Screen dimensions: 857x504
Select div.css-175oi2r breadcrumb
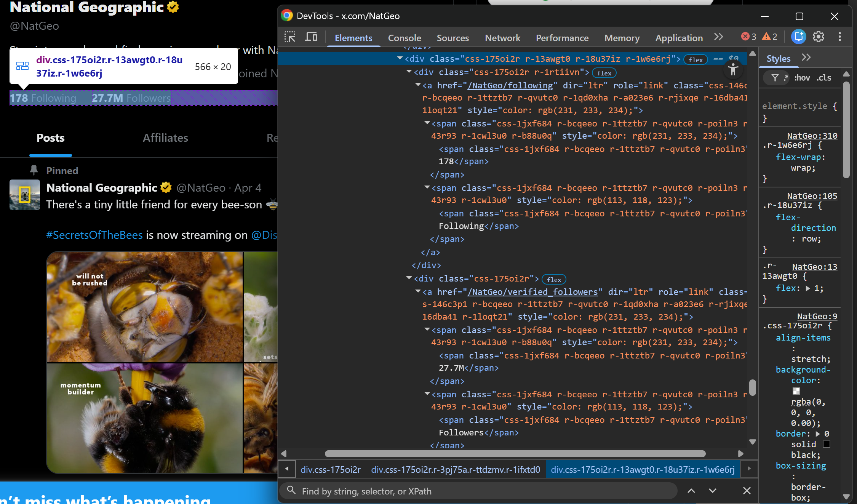click(x=331, y=469)
